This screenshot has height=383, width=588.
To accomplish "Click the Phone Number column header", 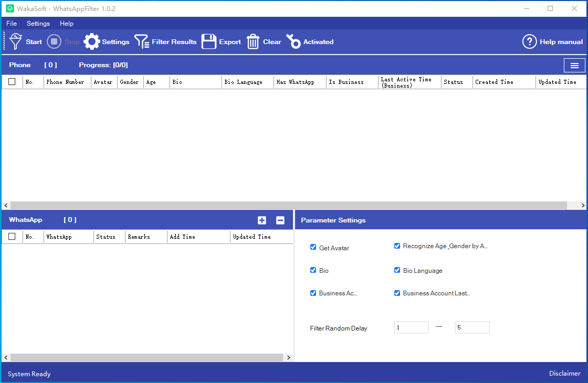I will [67, 82].
